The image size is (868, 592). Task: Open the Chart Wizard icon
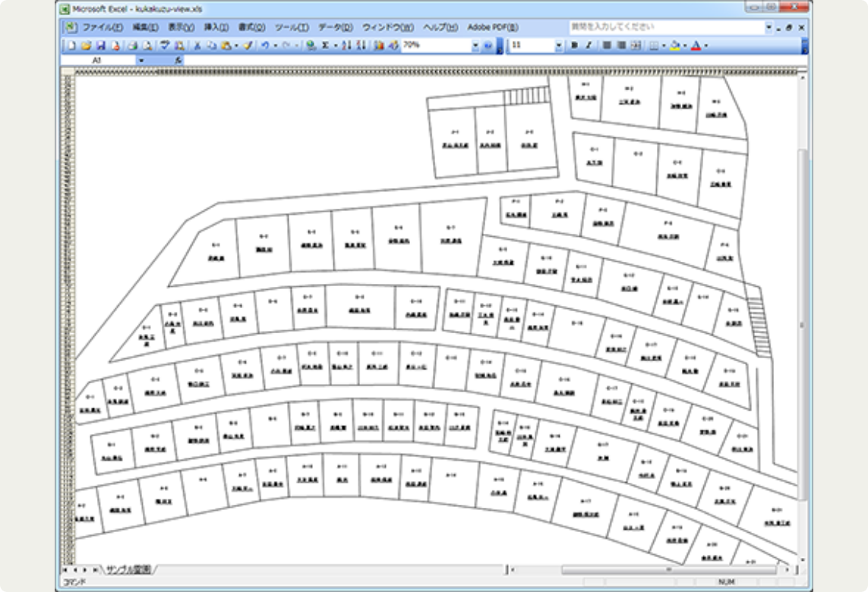(x=380, y=46)
